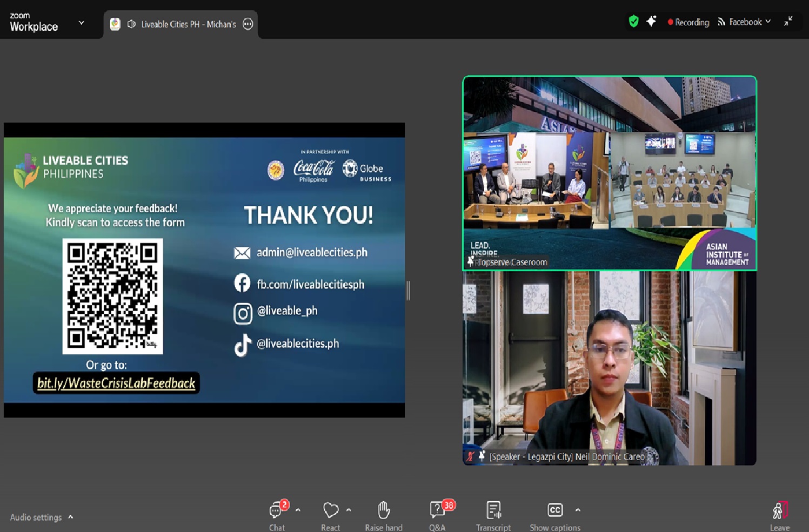The height and width of the screenshot is (532, 809).
Task: Click the Coca-Cola Philippines logo
Action: click(x=313, y=171)
